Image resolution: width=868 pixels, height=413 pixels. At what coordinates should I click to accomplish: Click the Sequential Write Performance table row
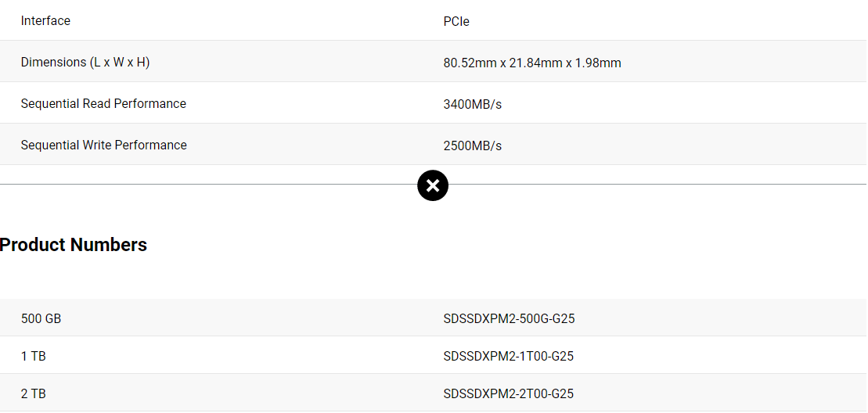(x=433, y=144)
